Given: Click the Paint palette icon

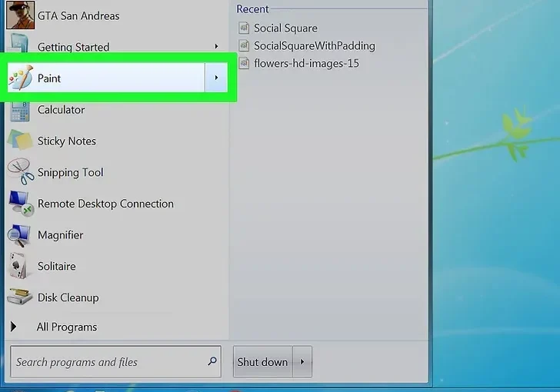Looking at the screenshot, I should coord(21,78).
